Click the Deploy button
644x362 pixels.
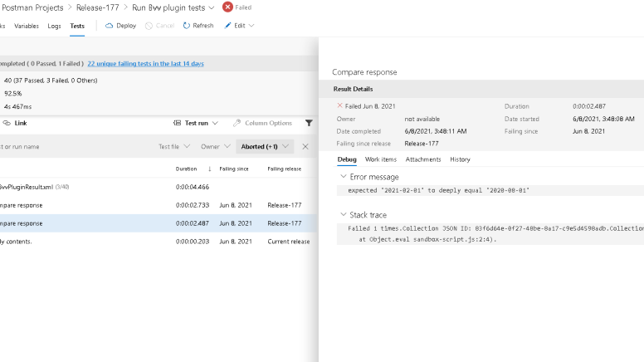pos(121,26)
